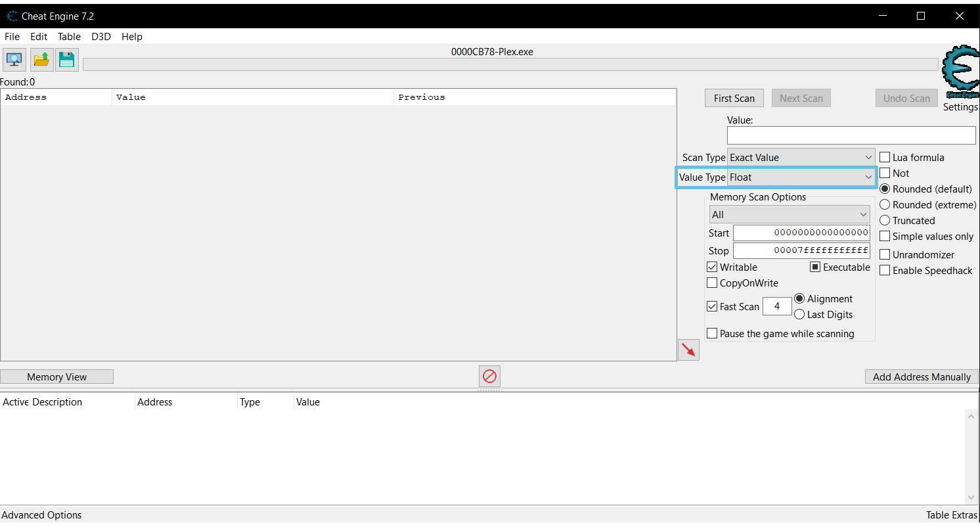980x527 pixels.
Task: Click the Type column header
Action: point(266,402)
